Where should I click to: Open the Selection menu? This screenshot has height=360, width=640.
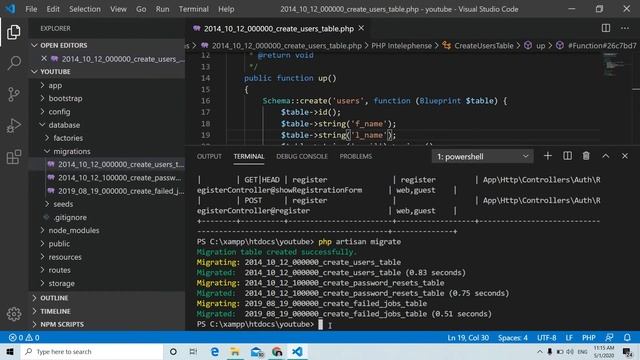84,9
